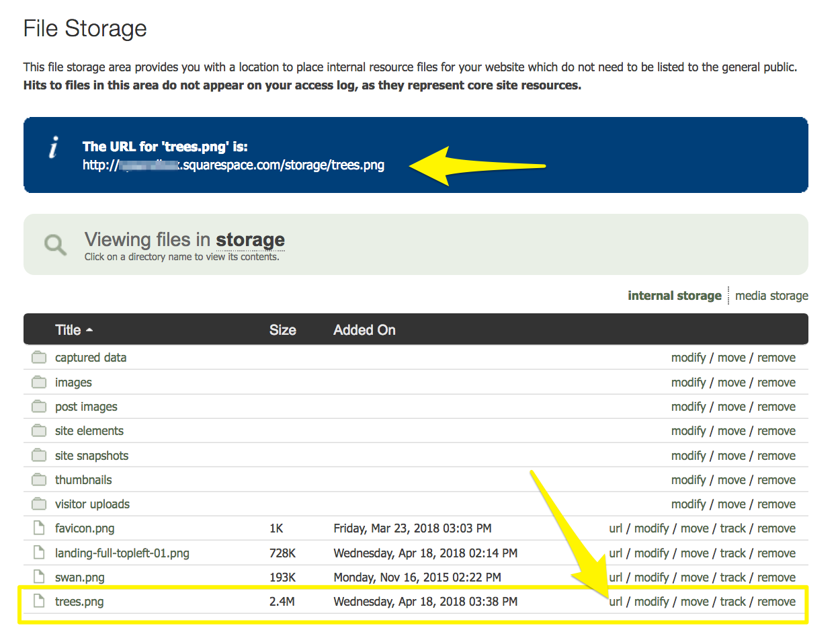Click modify for the post images folder
The width and height of the screenshot is (840, 632).
coord(688,407)
